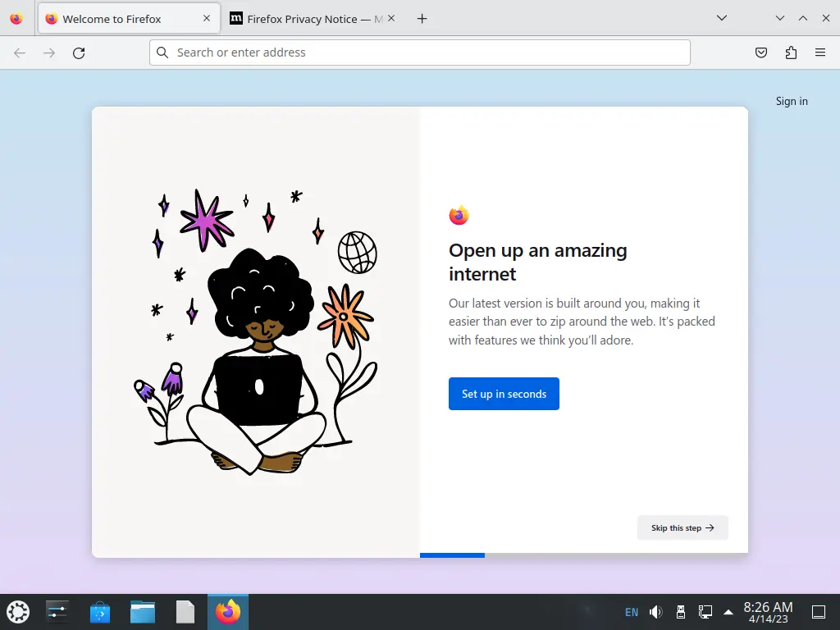Click the Show Desktop button in taskbar
840x630 pixels.
(819, 612)
